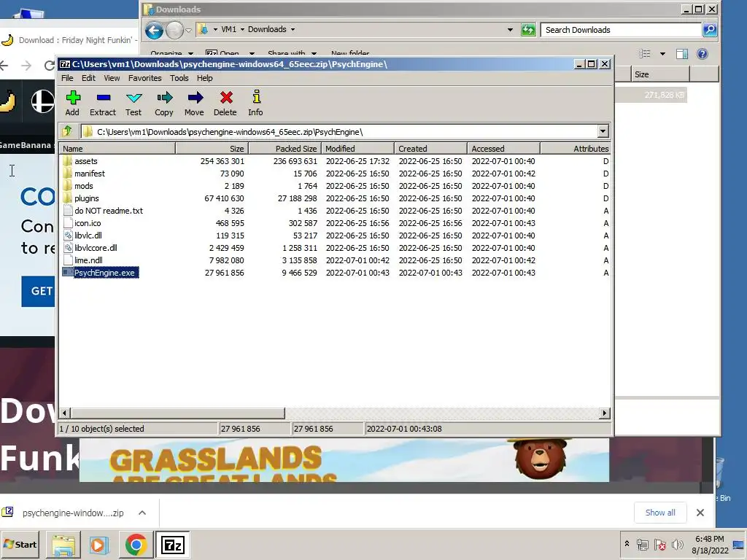Viewport: 747px width, 560px height.
Task: Select the libvlc.dll file
Action: pos(88,236)
